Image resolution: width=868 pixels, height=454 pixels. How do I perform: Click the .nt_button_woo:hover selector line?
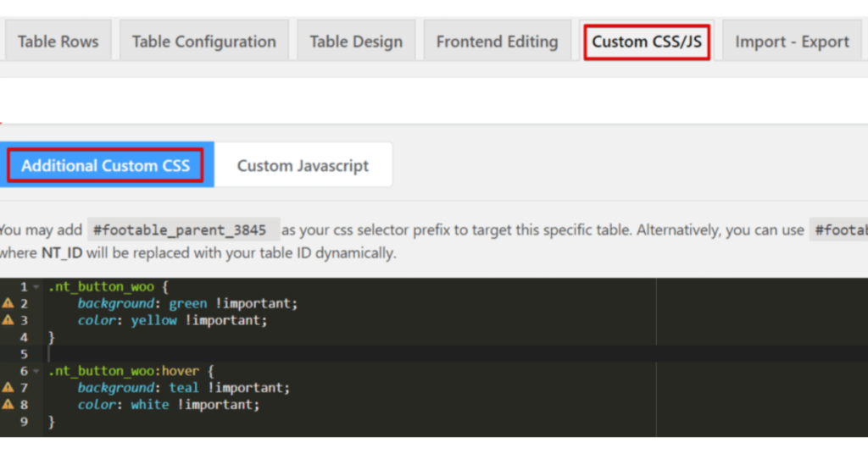131,370
